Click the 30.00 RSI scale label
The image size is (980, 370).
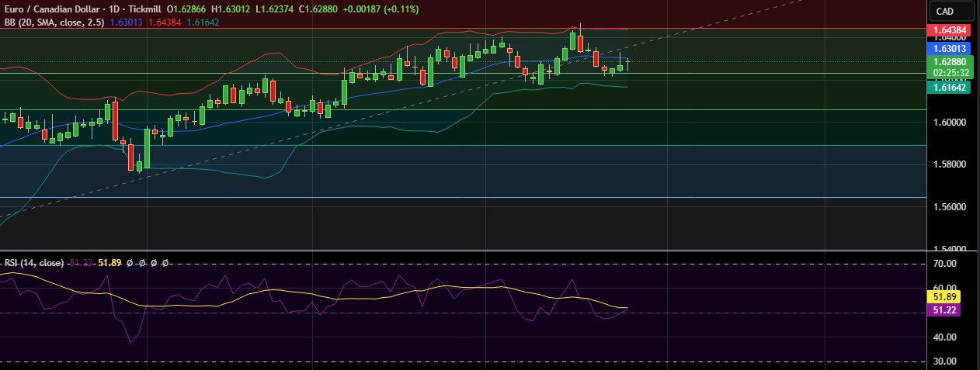pos(945,361)
